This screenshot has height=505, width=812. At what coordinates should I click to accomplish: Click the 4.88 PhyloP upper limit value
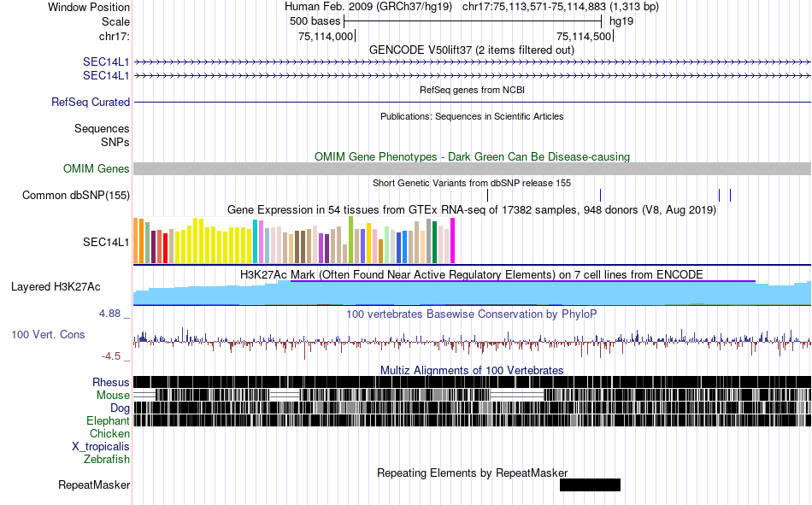(109, 314)
